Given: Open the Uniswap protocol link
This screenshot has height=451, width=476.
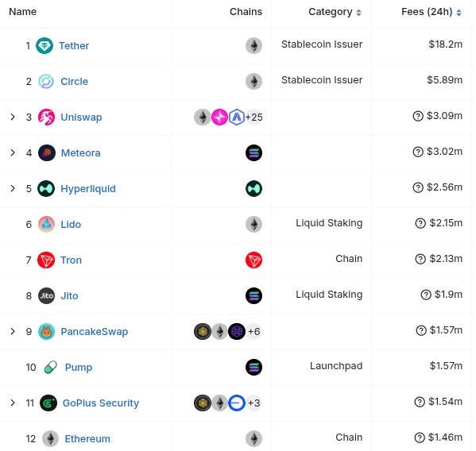Looking at the screenshot, I should coord(81,118).
